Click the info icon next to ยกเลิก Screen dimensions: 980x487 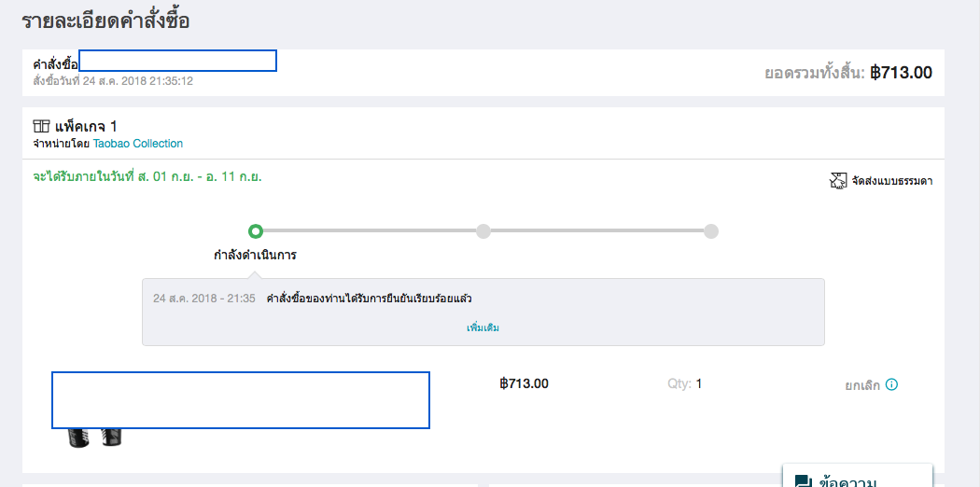[892, 384]
